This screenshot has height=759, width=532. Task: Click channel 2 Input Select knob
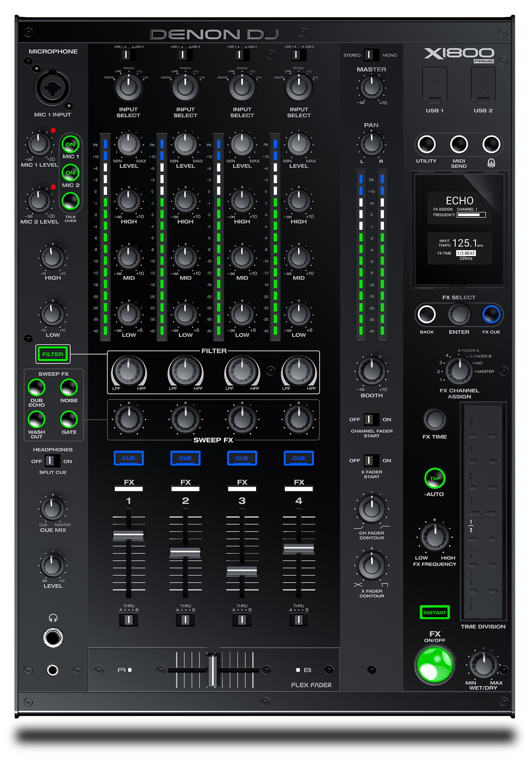click(185, 87)
